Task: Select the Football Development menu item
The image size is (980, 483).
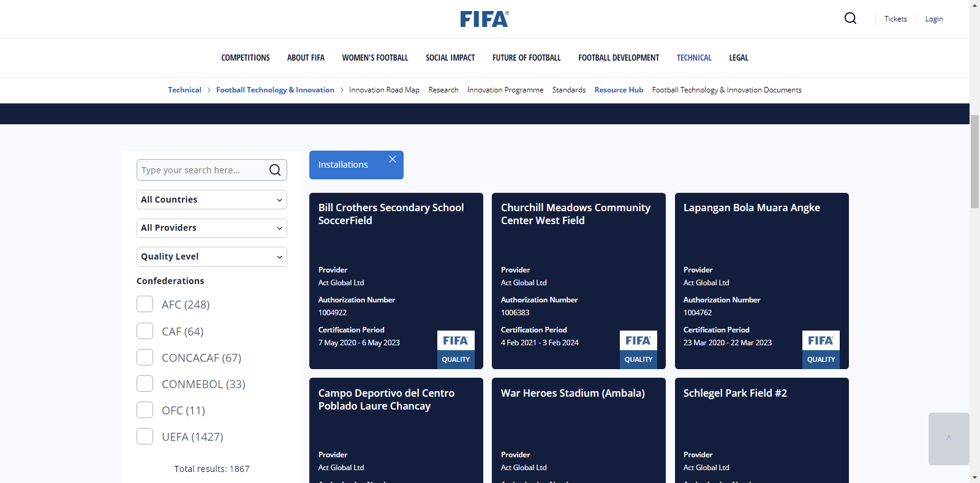Action: click(619, 58)
